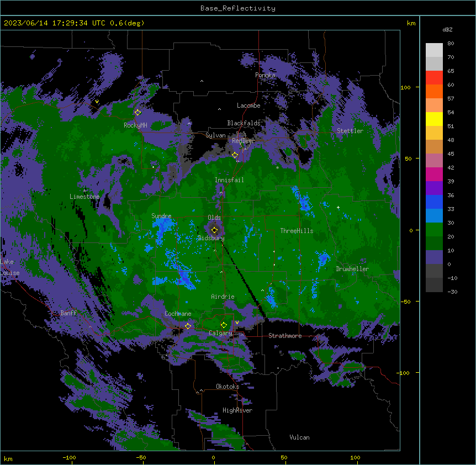The height and width of the screenshot is (465, 476).
Task: Click the Airdrie city label
Action: tap(223, 297)
